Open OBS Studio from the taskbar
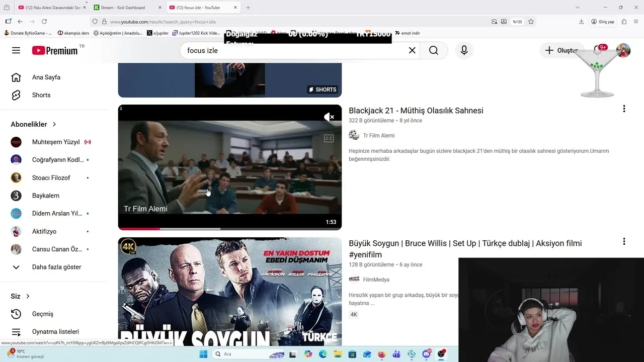 (x=441, y=354)
